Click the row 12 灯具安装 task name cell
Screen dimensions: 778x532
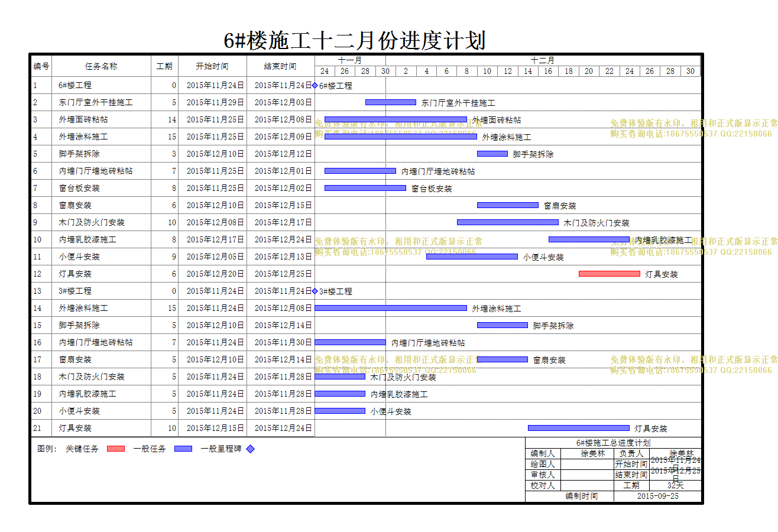(101, 274)
